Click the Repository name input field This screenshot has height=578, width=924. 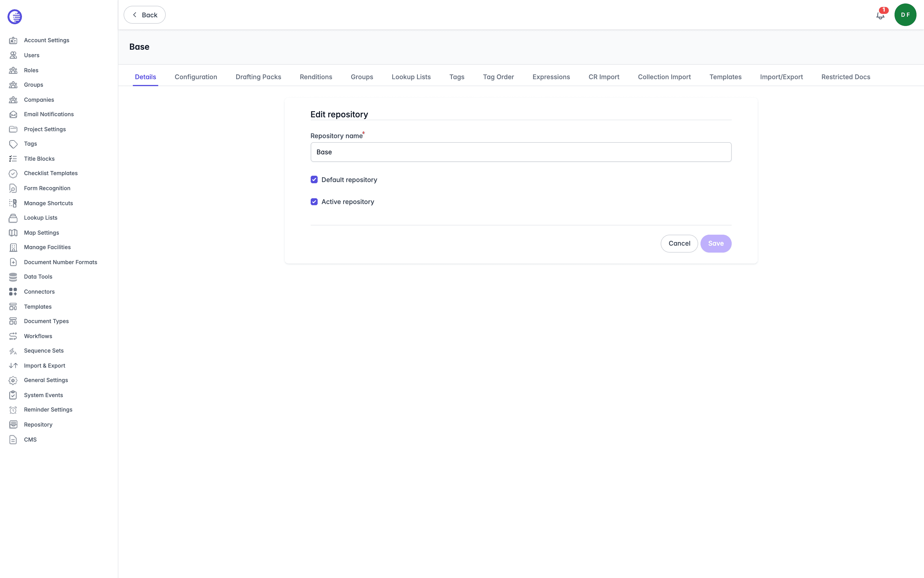point(521,152)
